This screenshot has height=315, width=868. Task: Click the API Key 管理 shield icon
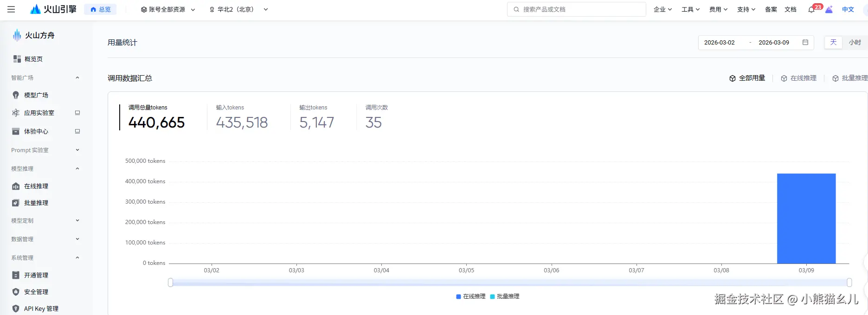click(x=16, y=309)
